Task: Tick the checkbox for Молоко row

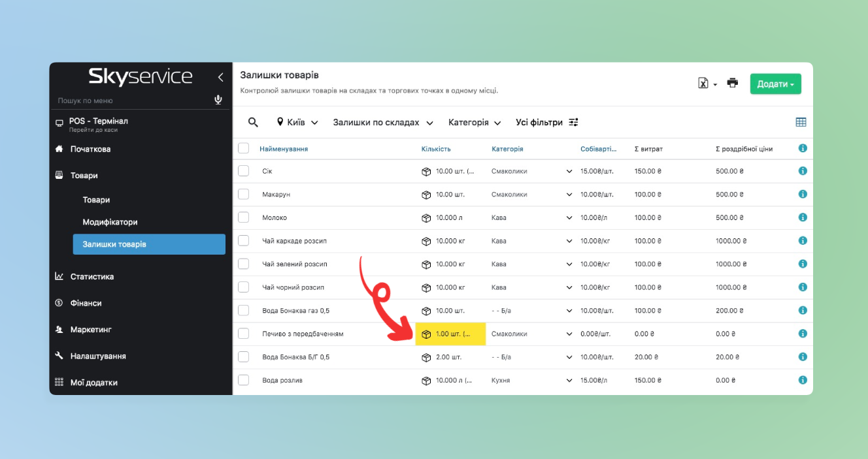Action: pyautogui.click(x=244, y=217)
